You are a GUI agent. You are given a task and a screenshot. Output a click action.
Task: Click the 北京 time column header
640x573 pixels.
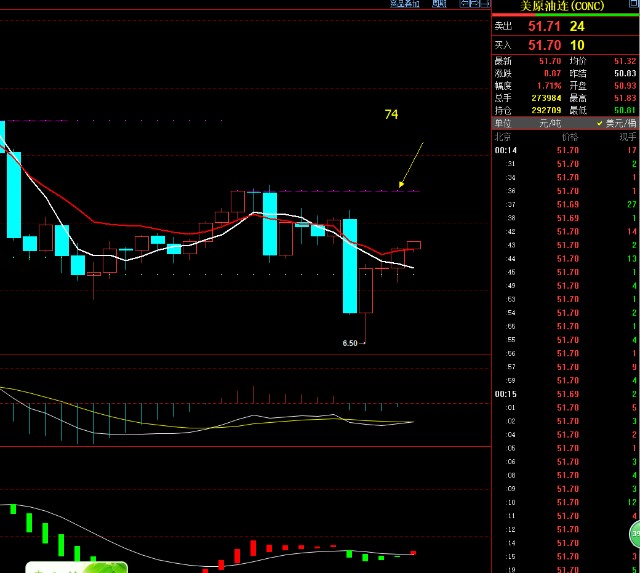click(x=505, y=136)
